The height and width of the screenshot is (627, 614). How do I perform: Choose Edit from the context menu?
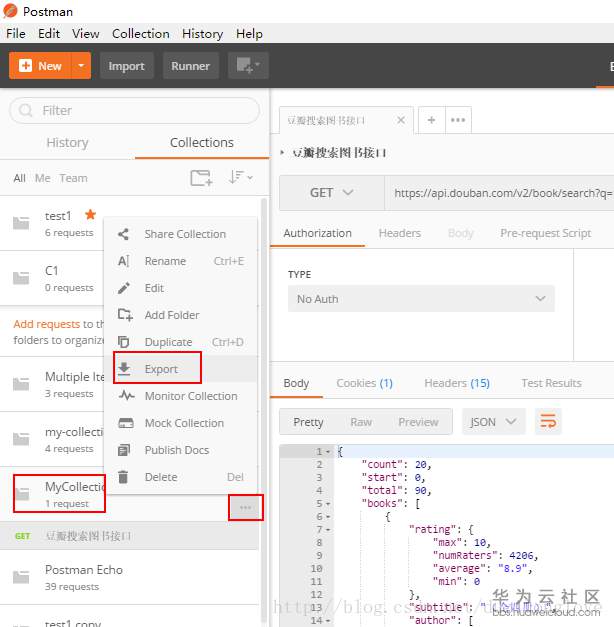[181, 288]
